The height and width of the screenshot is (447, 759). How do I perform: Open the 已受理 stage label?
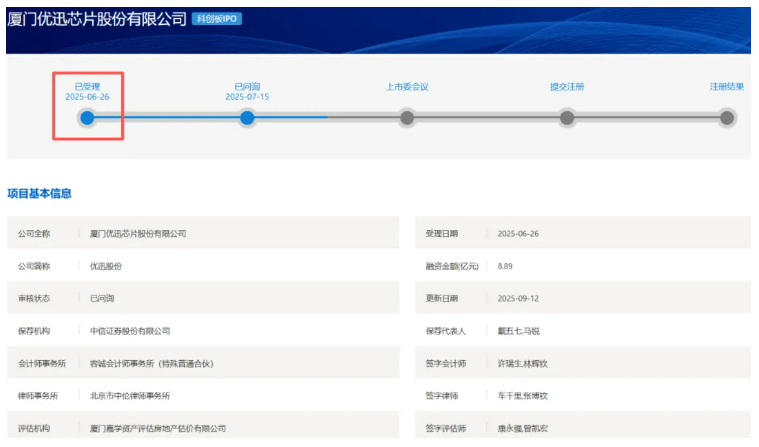(x=87, y=87)
